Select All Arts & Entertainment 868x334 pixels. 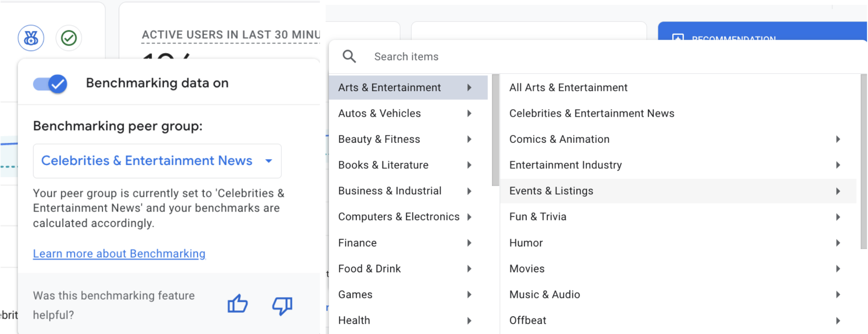point(568,87)
